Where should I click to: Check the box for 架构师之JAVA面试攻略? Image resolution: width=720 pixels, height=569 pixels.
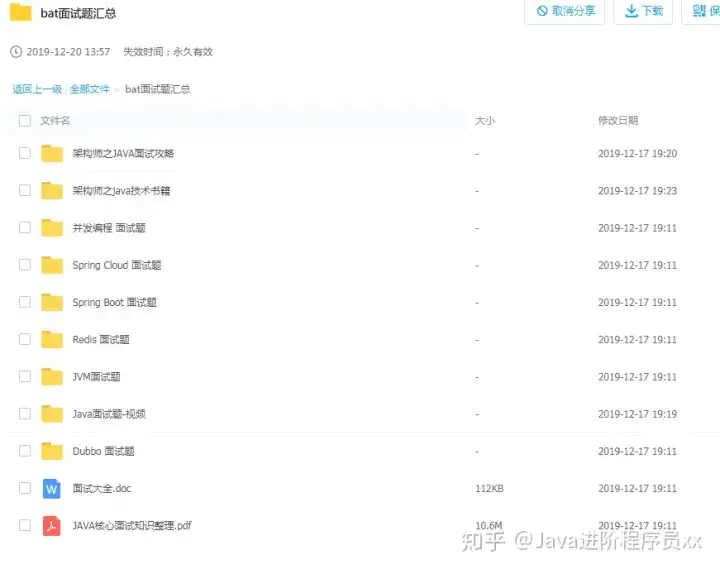click(25, 153)
